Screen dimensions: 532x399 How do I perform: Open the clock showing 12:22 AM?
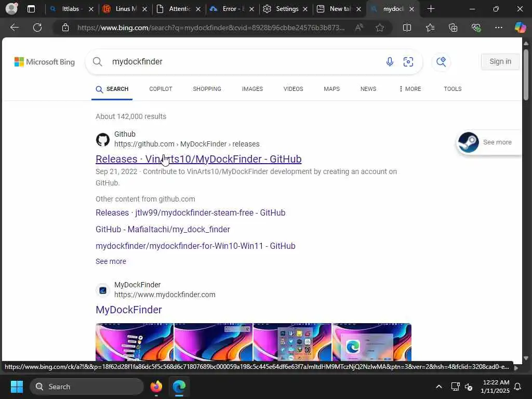pyautogui.click(x=495, y=387)
